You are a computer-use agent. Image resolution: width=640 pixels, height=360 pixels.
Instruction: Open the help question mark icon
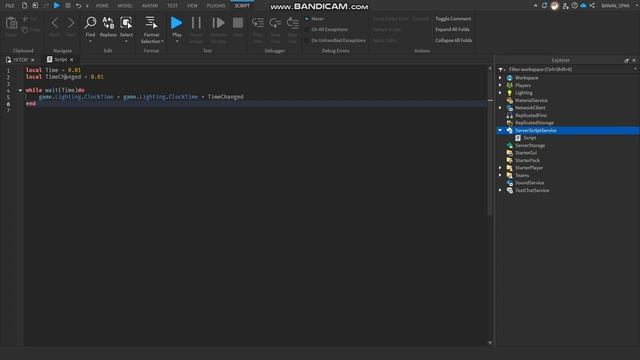(575, 5)
